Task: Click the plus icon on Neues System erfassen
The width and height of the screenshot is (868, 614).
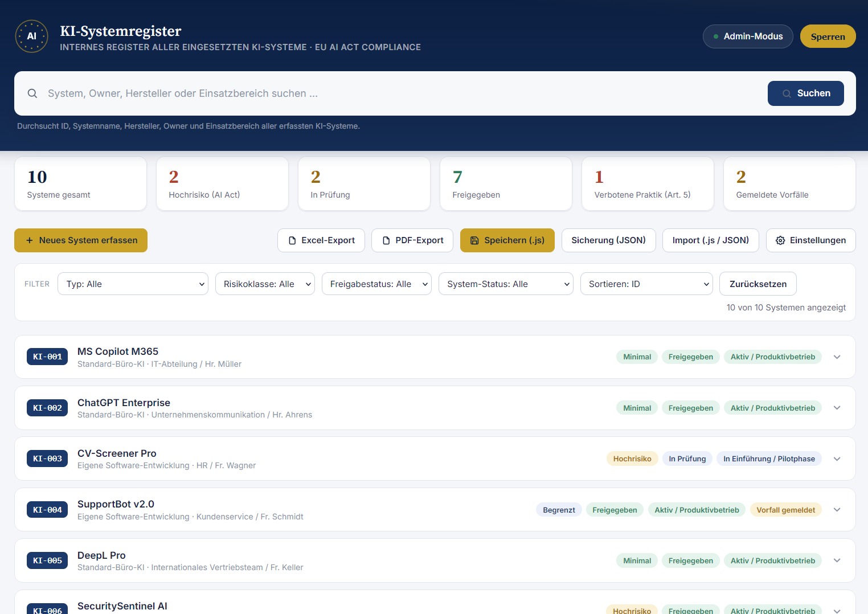Action: click(30, 240)
